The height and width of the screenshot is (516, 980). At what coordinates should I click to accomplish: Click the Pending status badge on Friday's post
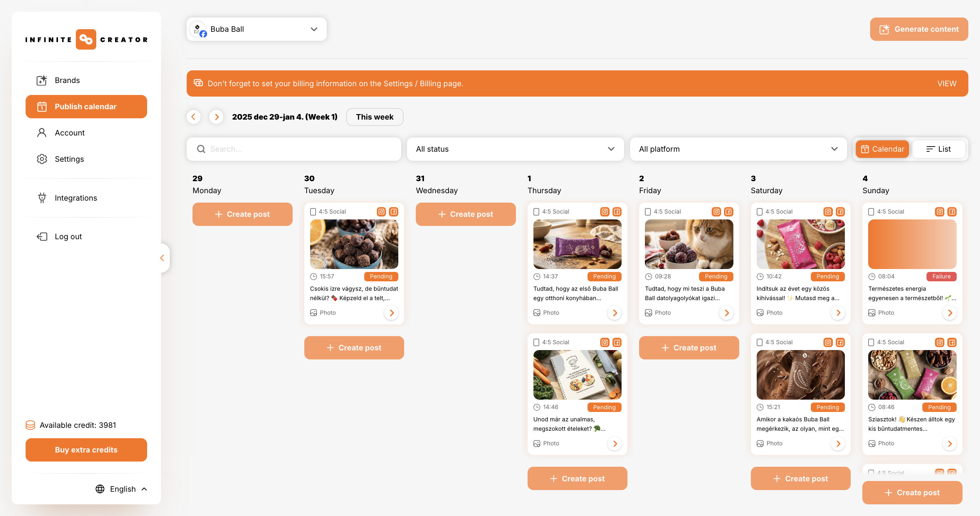coord(716,276)
